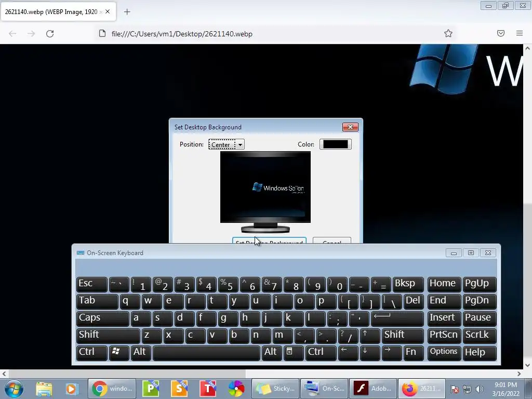532x399 pixels.
Task: Toggle left Ctrl key on On-Screen Keyboard
Action: click(91, 352)
